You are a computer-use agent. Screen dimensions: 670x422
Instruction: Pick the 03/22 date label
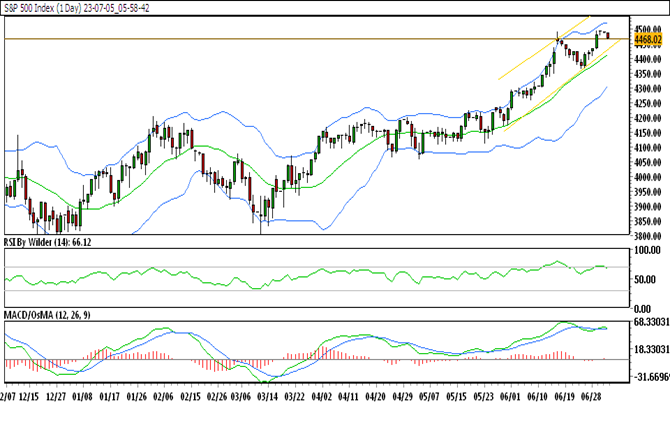294,397
